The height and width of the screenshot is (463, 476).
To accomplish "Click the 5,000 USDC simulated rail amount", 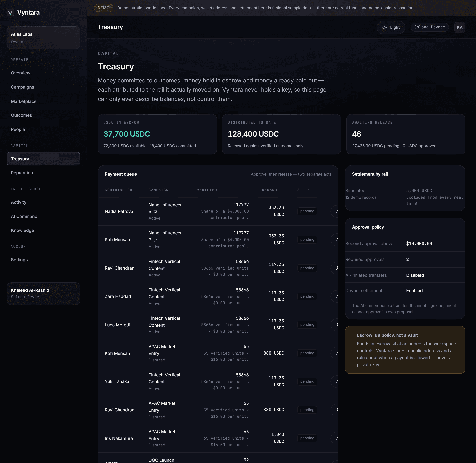I will 419,191.
